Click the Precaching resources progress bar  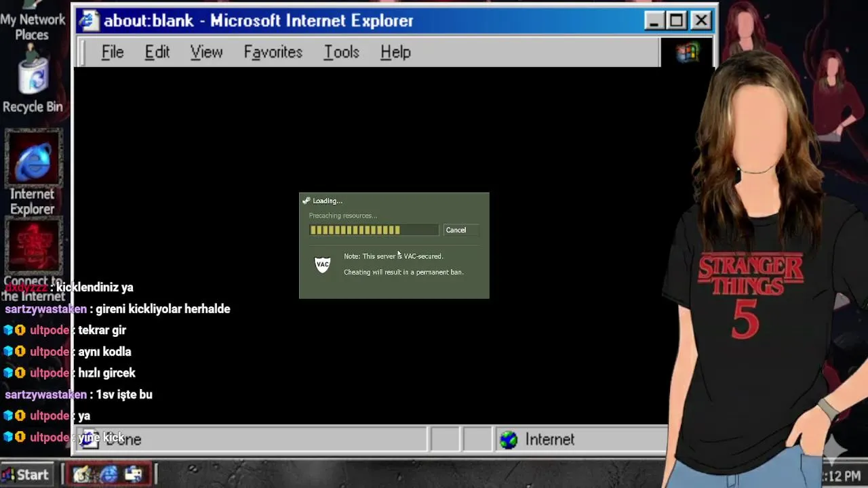coord(374,230)
